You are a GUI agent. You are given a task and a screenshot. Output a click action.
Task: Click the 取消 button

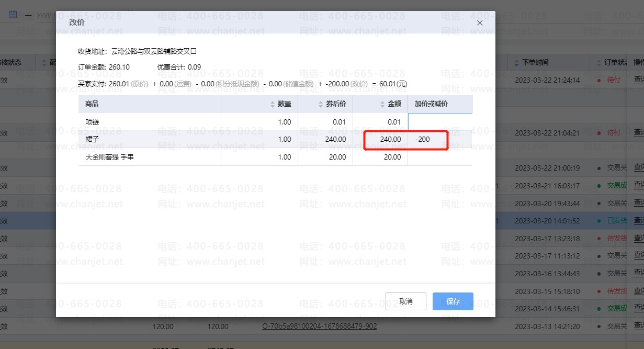point(406,301)
